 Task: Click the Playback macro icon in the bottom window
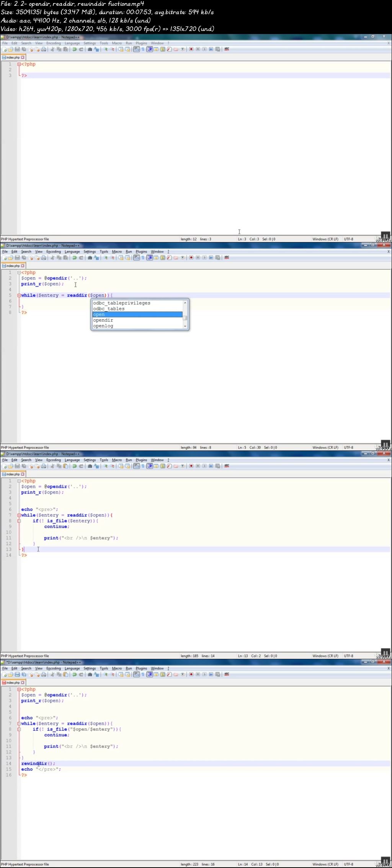[x=204, y=674]
